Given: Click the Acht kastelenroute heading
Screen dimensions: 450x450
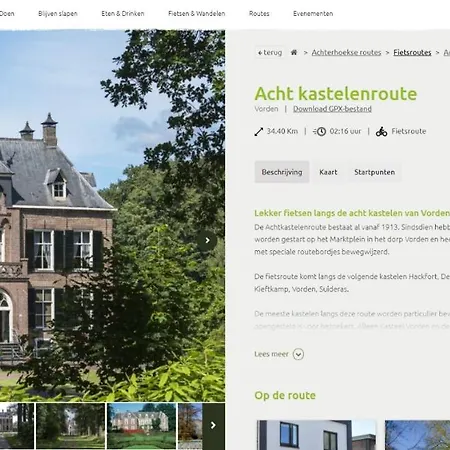Looking at the screenshot, I should pyautogui.click(x=336, y=93).
